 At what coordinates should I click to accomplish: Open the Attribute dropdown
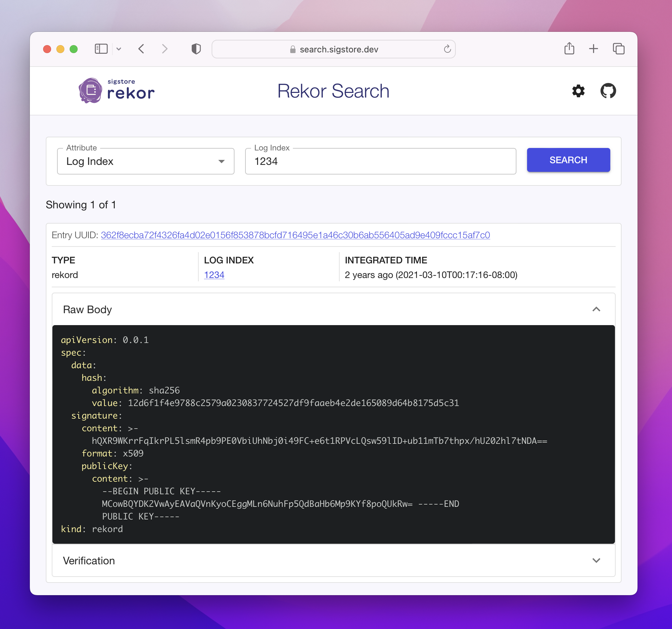145,161
